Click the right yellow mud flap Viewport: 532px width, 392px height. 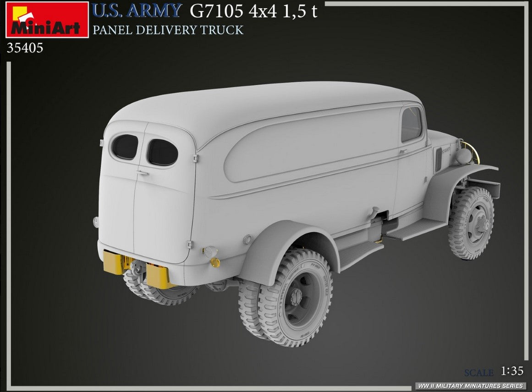pyautogui.click(x=158, y=276)
